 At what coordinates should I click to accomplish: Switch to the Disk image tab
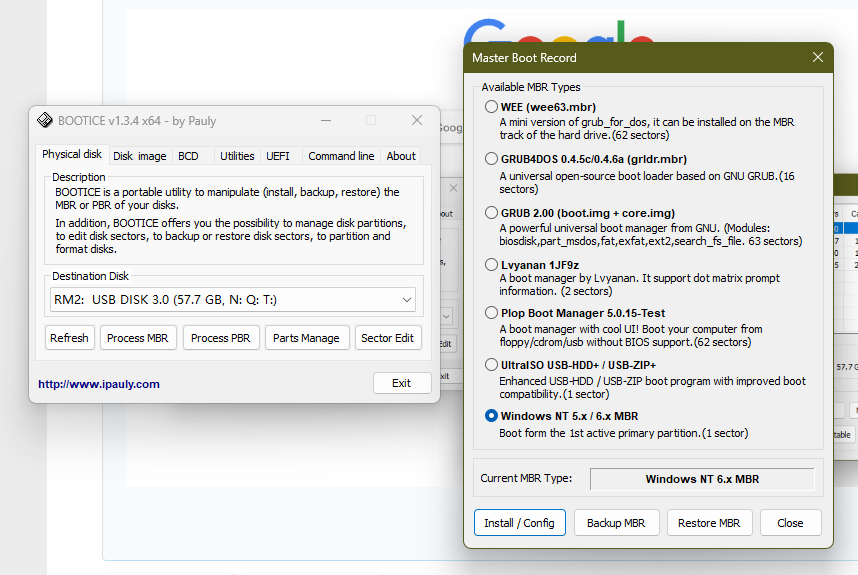pos(139,156)
